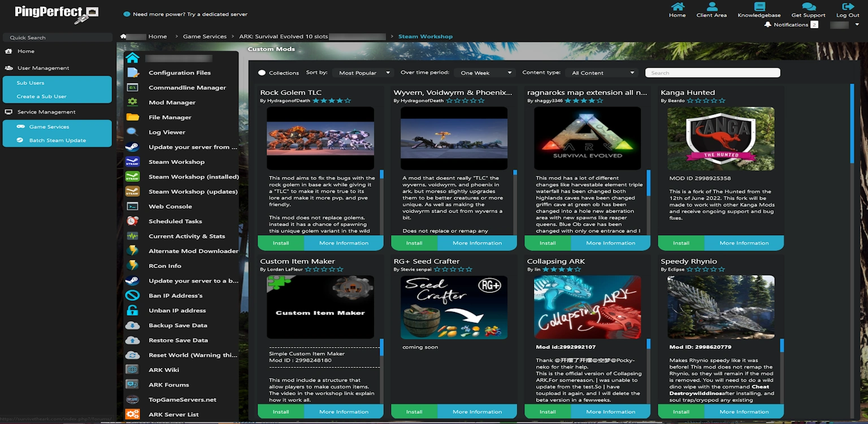Click the Mod Manager gear icon
868x424 pixels.
[133, 102]
